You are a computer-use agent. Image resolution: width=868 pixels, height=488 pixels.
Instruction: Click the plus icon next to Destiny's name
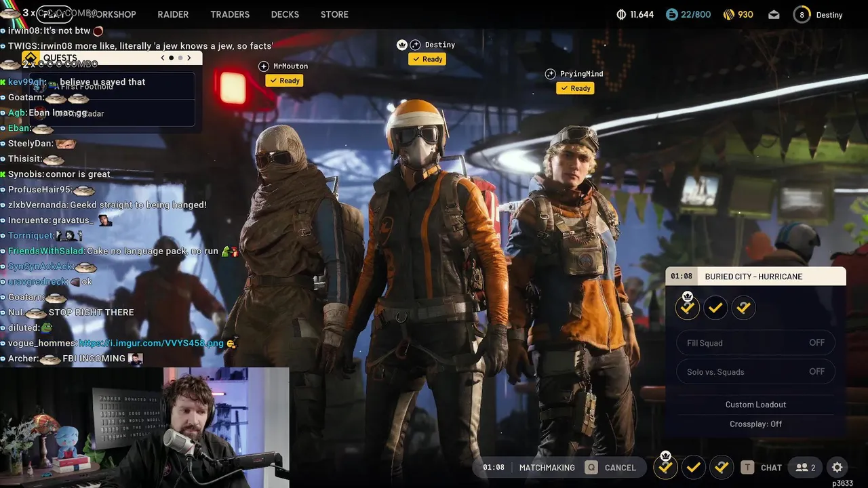(x=416, y=45)
